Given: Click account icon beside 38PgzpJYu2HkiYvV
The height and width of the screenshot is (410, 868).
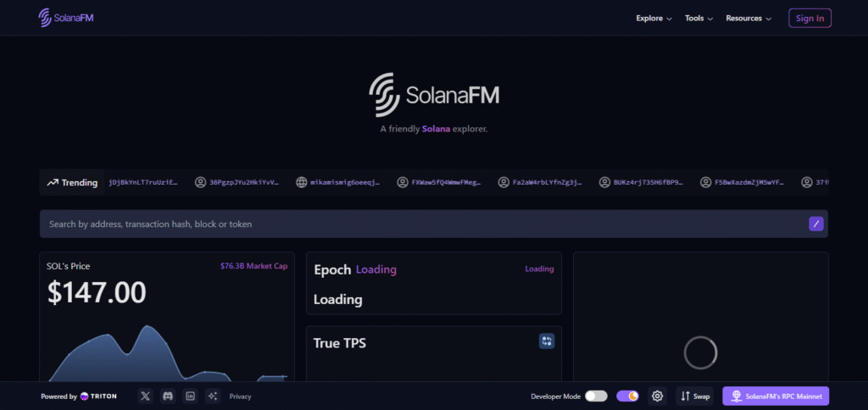Looking at the screenshot, I should (200, 182).
